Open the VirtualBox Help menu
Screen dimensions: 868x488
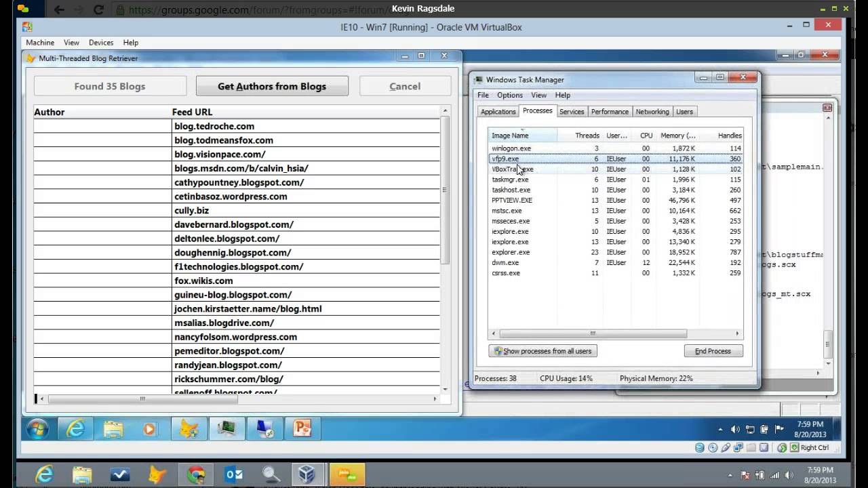131,43
